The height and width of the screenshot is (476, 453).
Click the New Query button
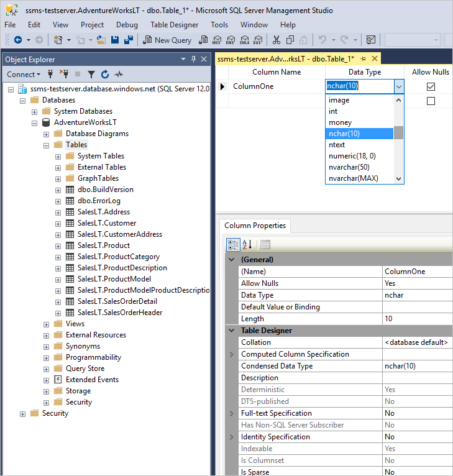(x=167, y=40)
